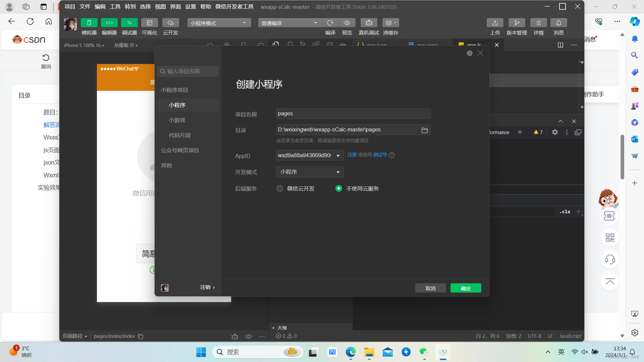Click the 上传 upload icon
The height and width of the screenshot is (362, 644).
pos(495,23)
